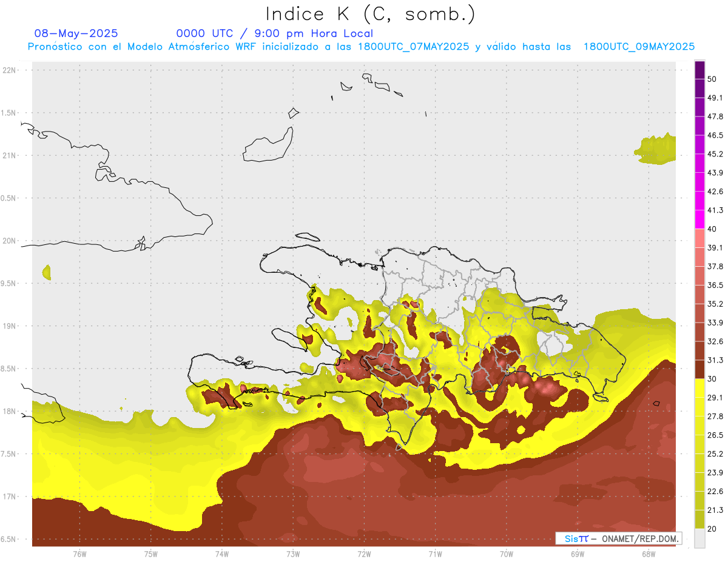Viewport: 728px width, 562px height.
Task: Click the "72W" longitude axis label
Action: tap(364, 554)
